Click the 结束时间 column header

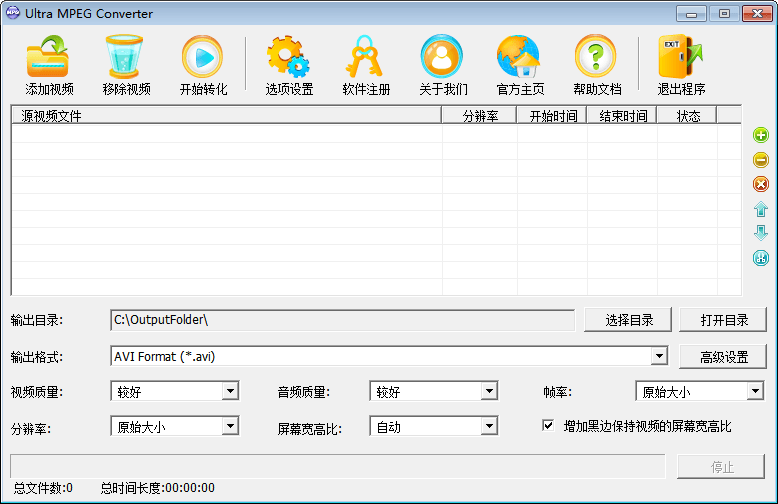pyautogui.click(x=622, y=116)
